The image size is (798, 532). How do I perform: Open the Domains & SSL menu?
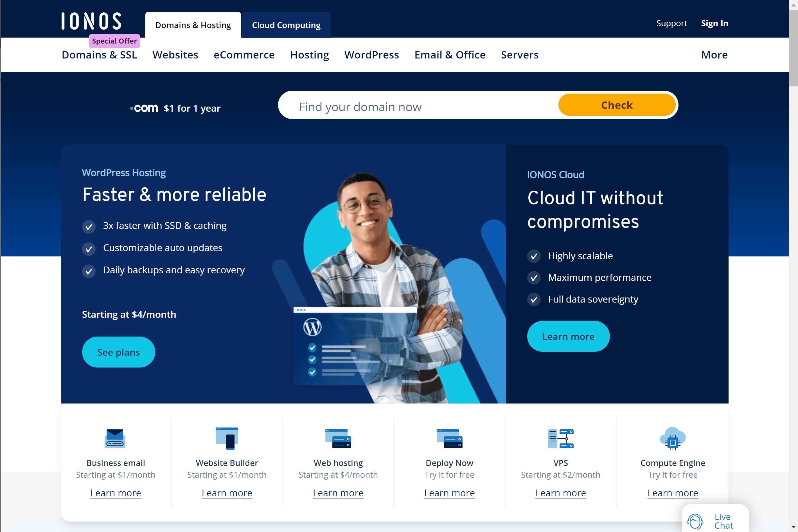[x=100, y=55]
